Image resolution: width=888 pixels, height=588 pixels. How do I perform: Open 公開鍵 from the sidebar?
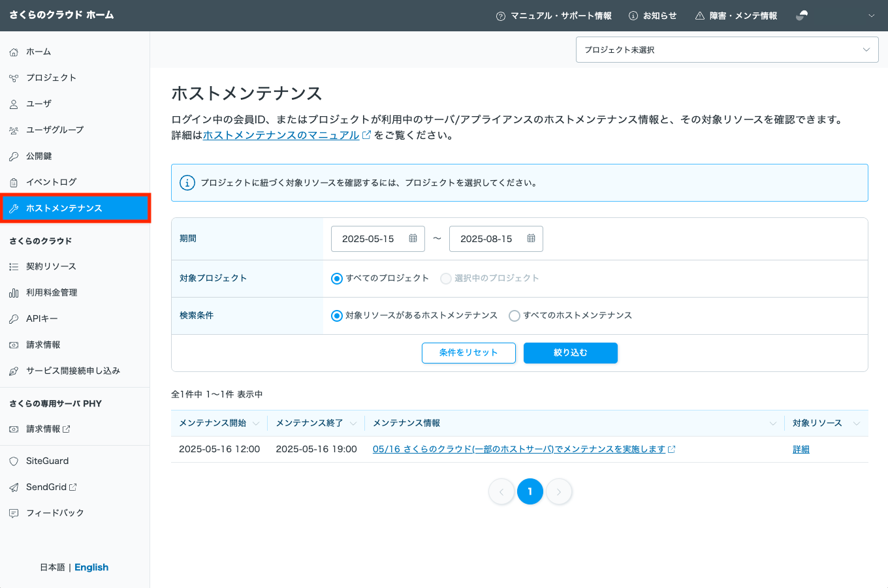point(39,155)
